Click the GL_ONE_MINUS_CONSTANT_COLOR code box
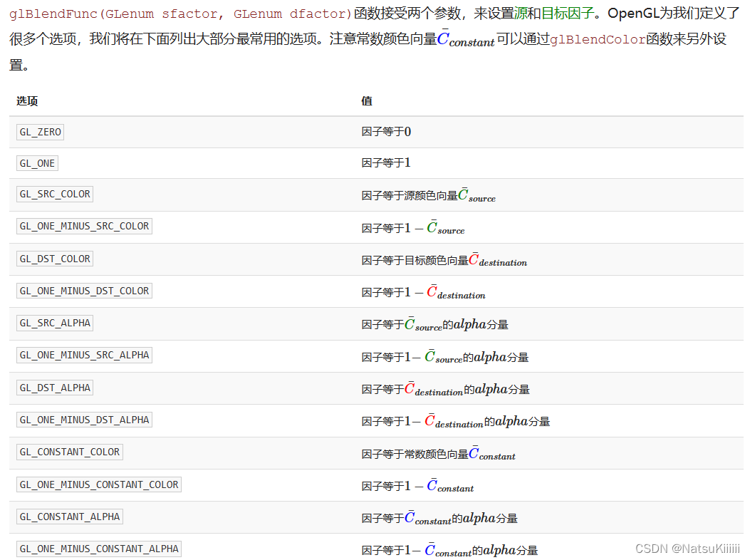Image resolution: width=750 pixels, height=560 pixels. tap(98, 484)
